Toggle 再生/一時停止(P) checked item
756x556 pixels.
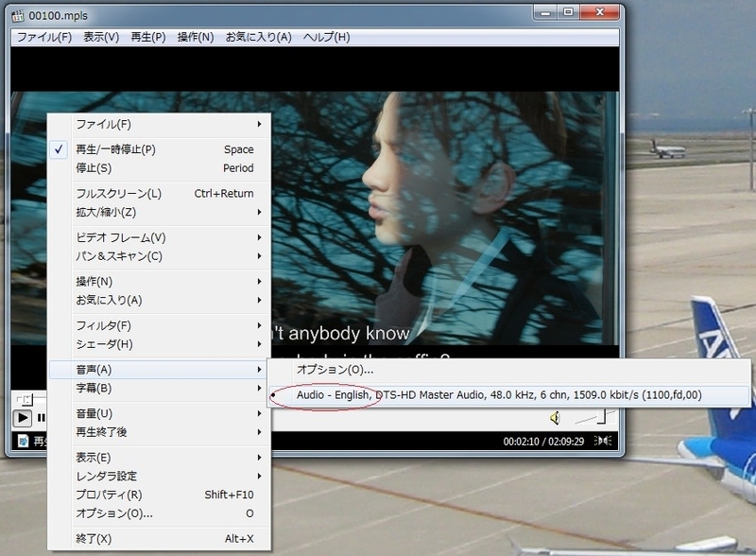pyautogui.click(x=159, y=149)
